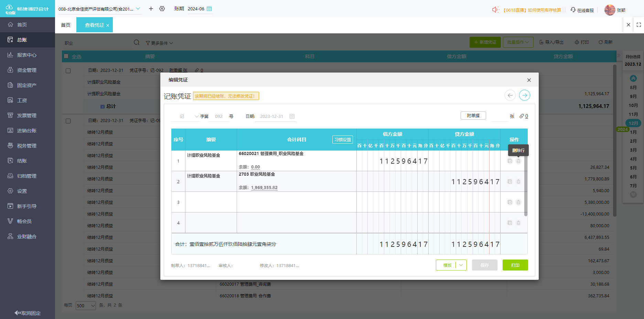The height and width of the screenshot is (319, 644).
Task: Open the settings gear icon in top bar
Action: pyautogui.click(x=162, y=9)
